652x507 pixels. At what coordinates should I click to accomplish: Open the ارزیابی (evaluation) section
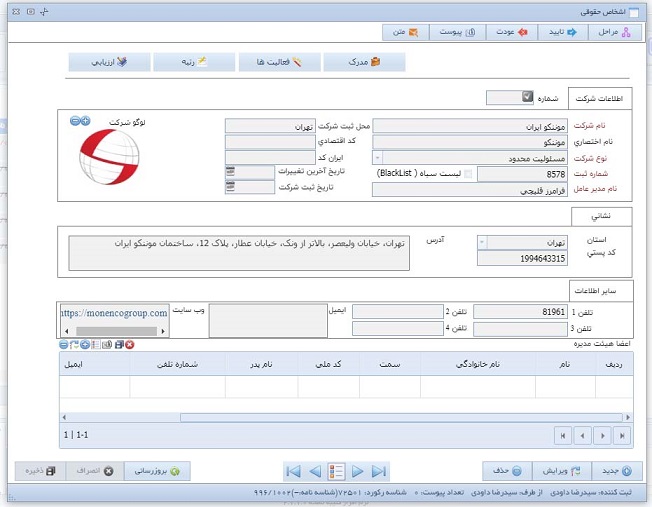[109, 62]
